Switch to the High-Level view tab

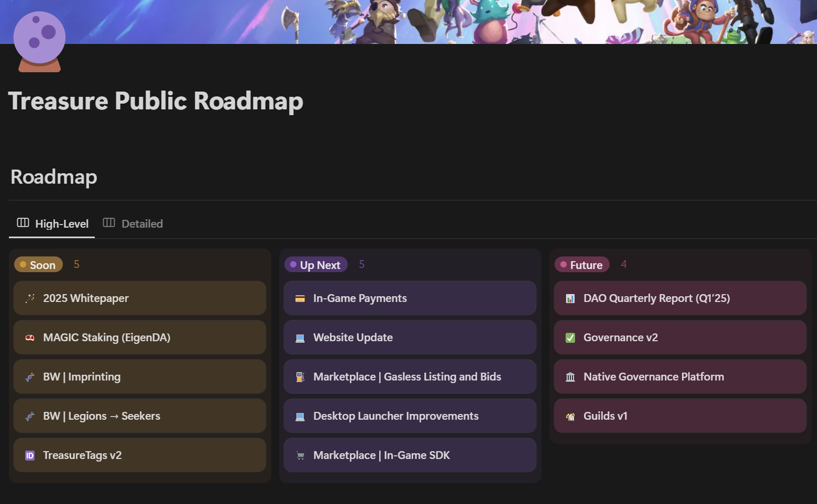(x=52, y=224)
